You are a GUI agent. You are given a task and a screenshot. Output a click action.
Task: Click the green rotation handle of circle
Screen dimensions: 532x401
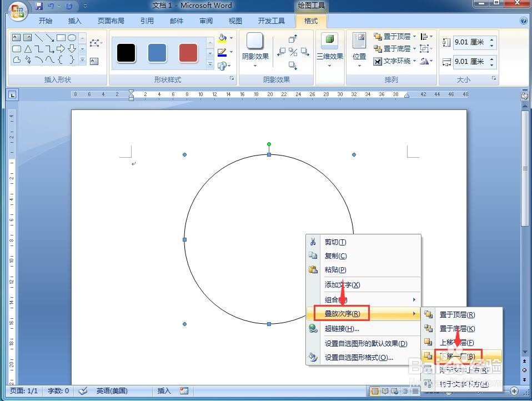pyautogui.click(x=269, y=144)
